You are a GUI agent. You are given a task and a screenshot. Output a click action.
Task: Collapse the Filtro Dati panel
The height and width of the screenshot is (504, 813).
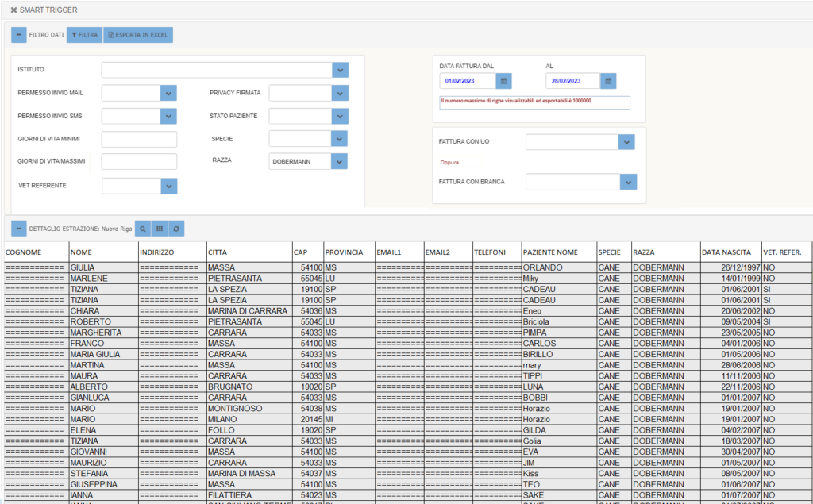click(x=18, y=35)
